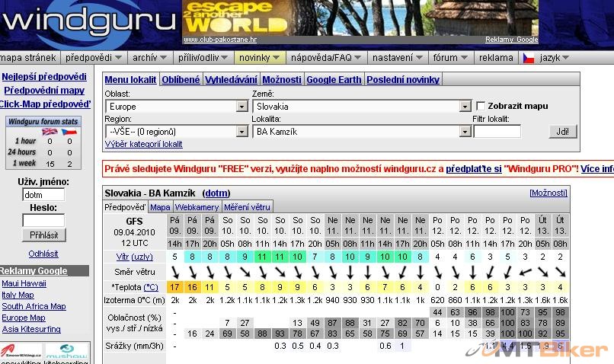Image resolution: width=614 pixels, height=364 pixels.
Task: Click the windguru logo
Action: 90,21
